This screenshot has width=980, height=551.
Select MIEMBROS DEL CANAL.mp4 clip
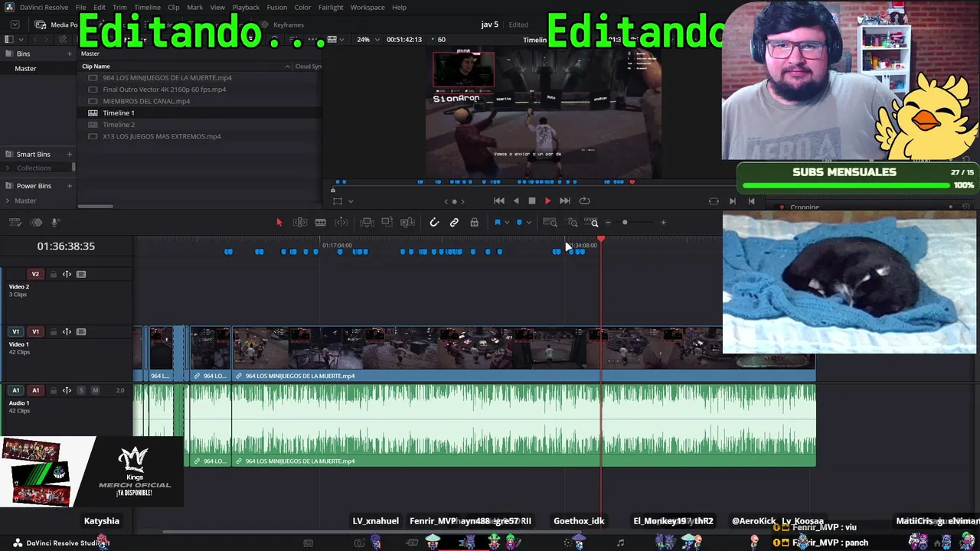pos(146,101)
